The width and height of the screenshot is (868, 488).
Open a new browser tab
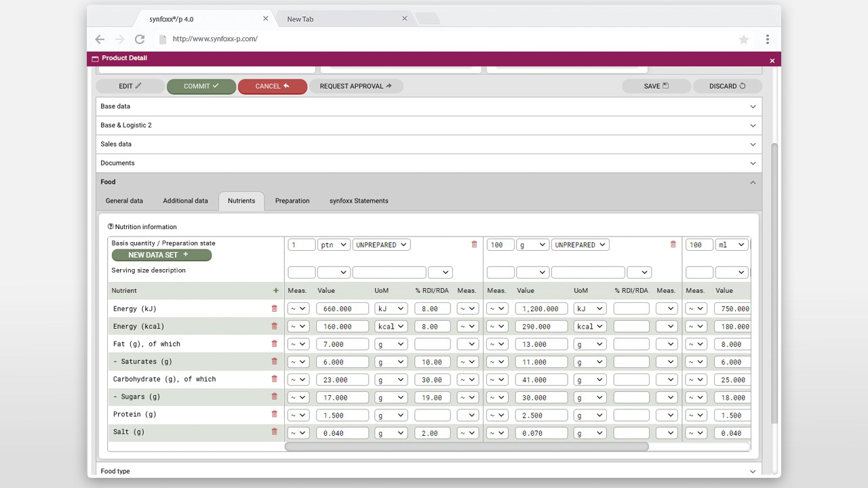(427, 18)
